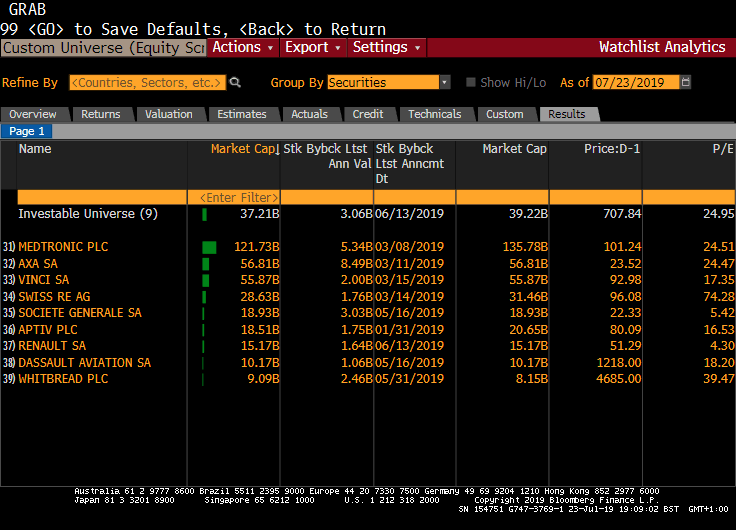The width and height of the screenshot is (736, 530).
Task: Open the Settings dropdown menu
Action: pyautogui.click(x=386, y=47)
